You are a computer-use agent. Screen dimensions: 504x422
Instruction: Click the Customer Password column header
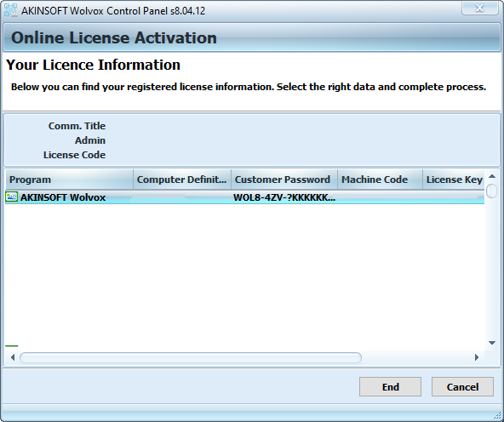pos(284,180)
